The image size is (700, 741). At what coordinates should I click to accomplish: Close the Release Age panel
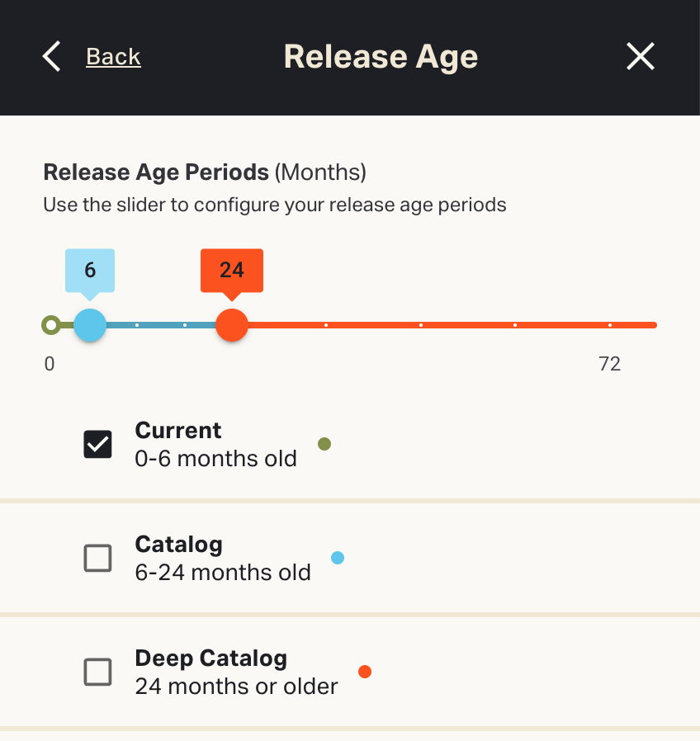[641, 57]
